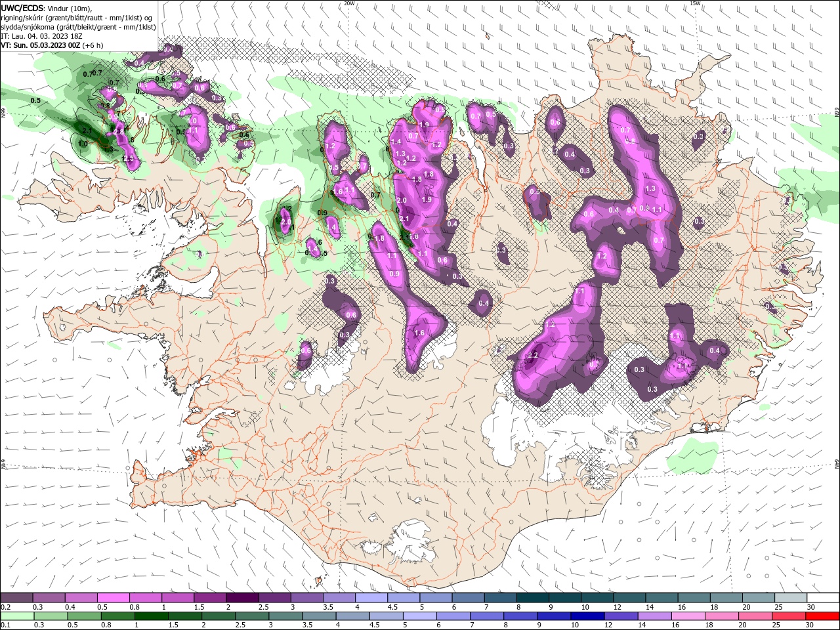The height and width of the screenshot is (630, 840).
Task: Click the 3.5 swatch in lower rain legend
Action: (319, 616)
